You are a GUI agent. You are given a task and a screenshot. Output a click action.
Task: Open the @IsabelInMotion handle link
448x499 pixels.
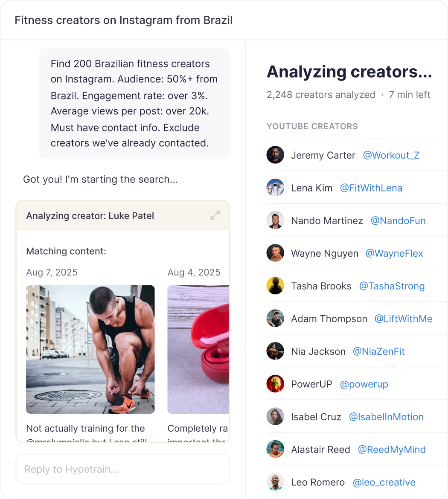386,417
